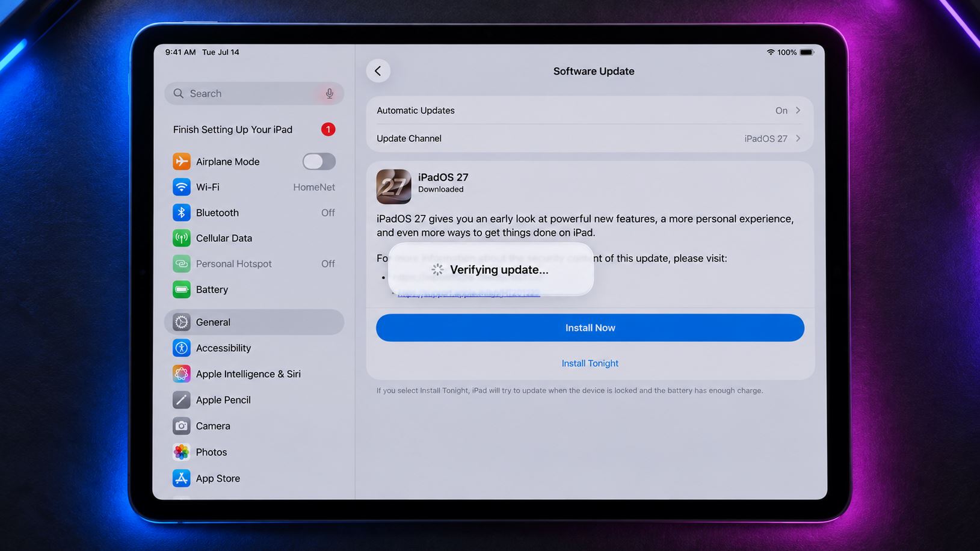Tap the Wi-Fi icon in sidebar
This screenshot has height=551, width=980.
pos(181,187)
